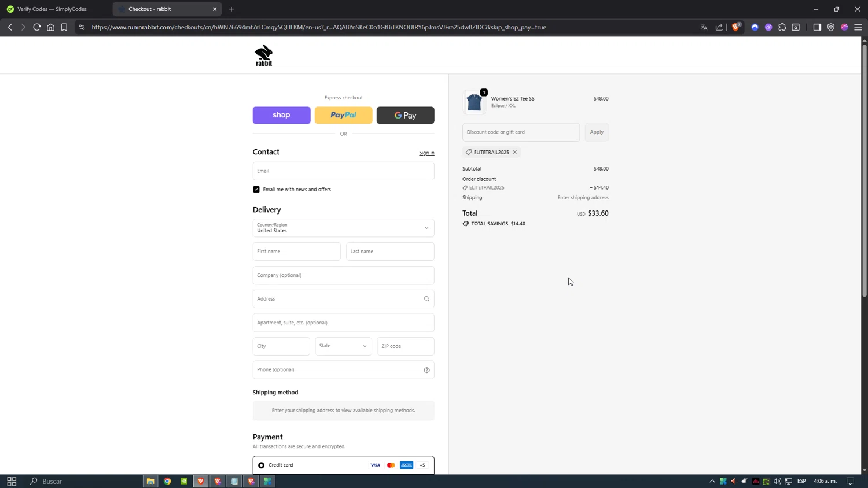Select the Checkout - rabbit tab
This screenshot has width=868, height=488.
click(167, 9)
